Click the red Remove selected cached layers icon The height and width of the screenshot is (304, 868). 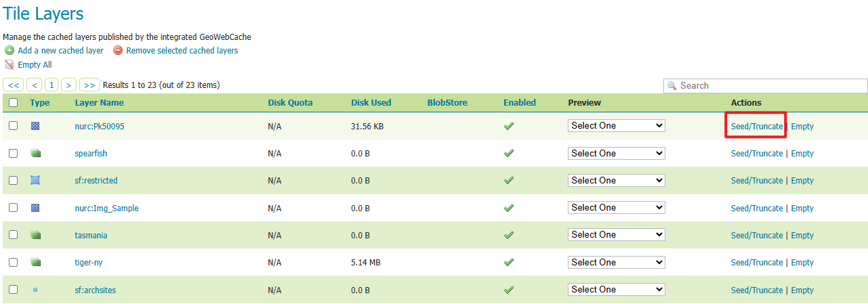[x=118, y=51]
